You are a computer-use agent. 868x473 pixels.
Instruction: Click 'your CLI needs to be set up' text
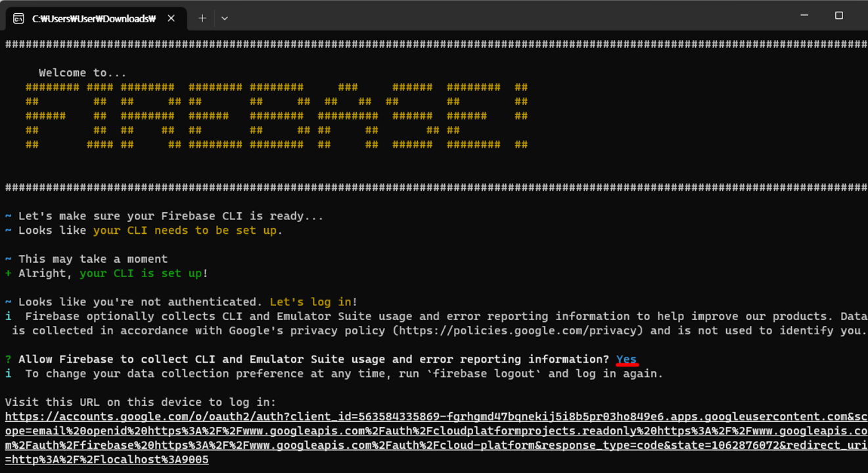(185, 231)
